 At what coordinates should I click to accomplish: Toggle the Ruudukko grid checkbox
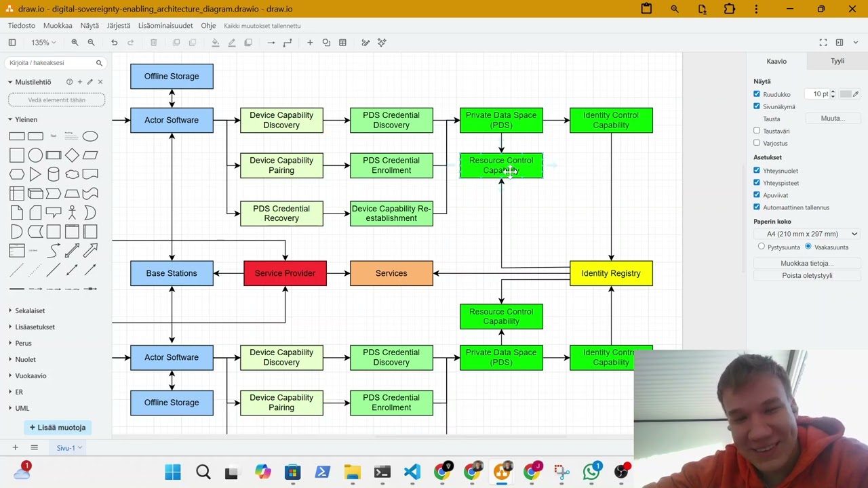[757, 94]
